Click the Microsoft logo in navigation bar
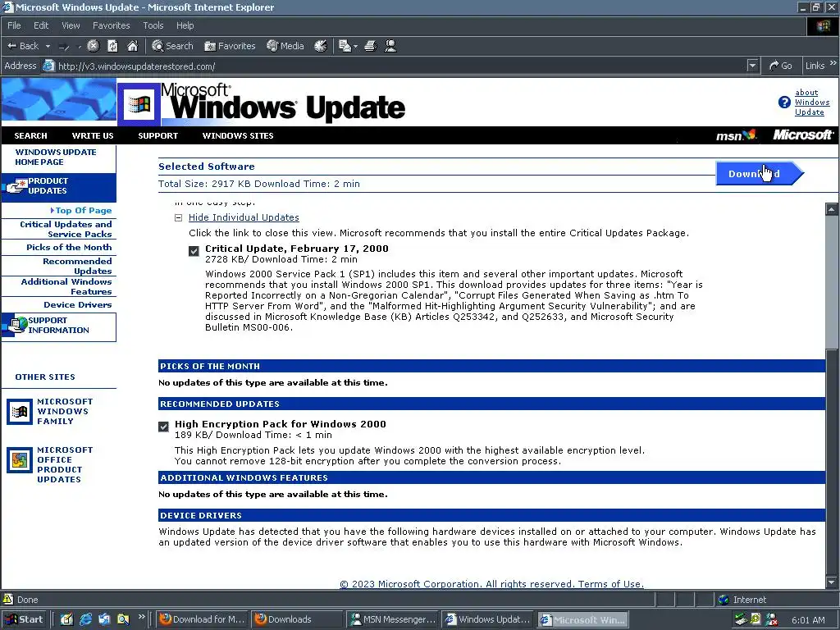 coord(803,135)
